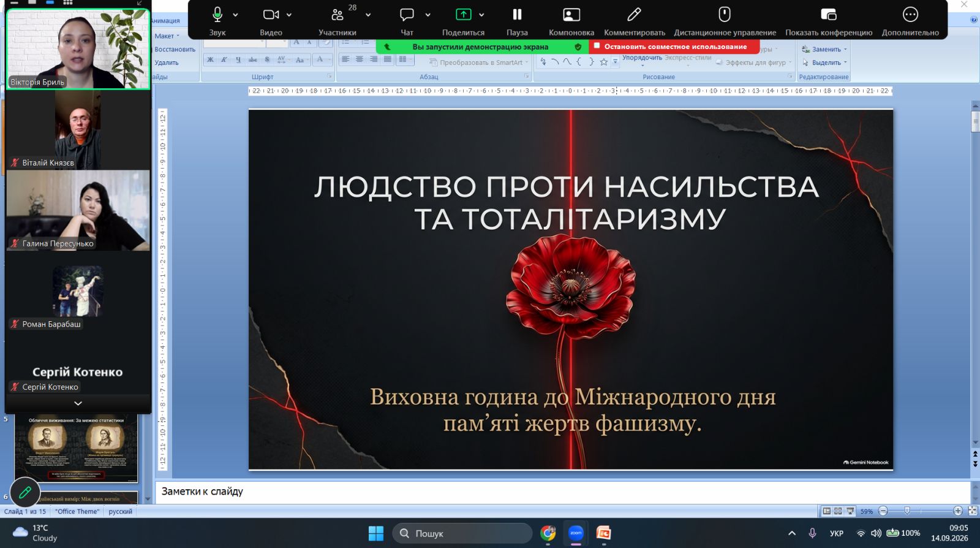Viewport: 980px width, 548px height.
Task: Click the Заметки к слайду notes field
Action: (x=563, y=492)
